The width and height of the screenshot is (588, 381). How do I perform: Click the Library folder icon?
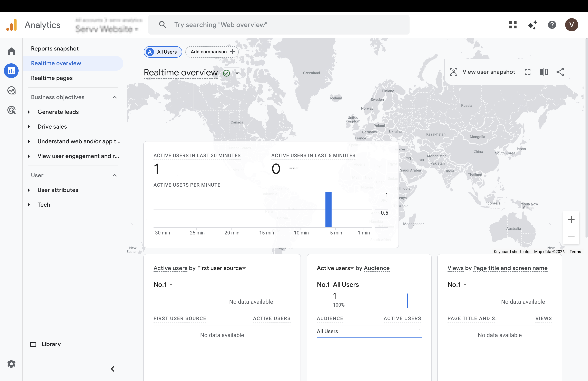point(33,344)
